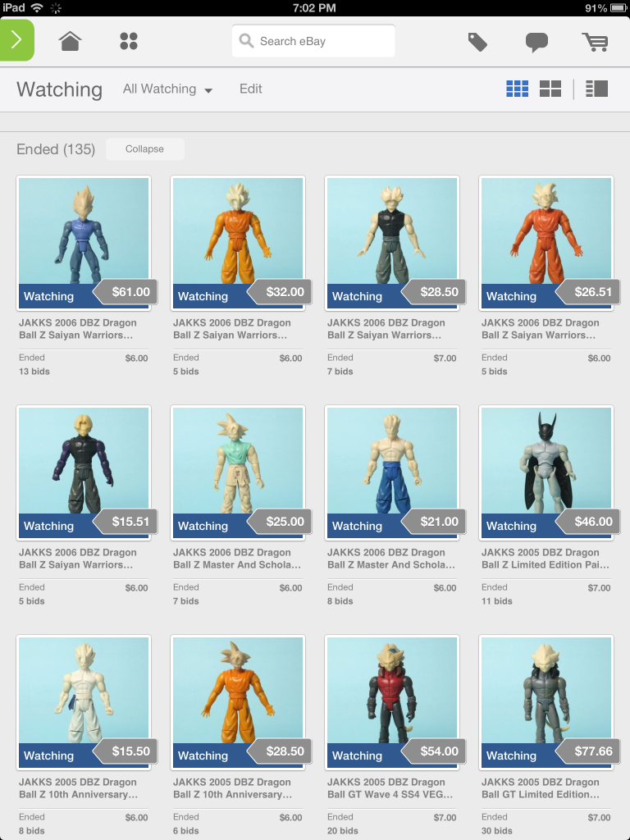Tap the $46.00 price tag

(588, 522)
